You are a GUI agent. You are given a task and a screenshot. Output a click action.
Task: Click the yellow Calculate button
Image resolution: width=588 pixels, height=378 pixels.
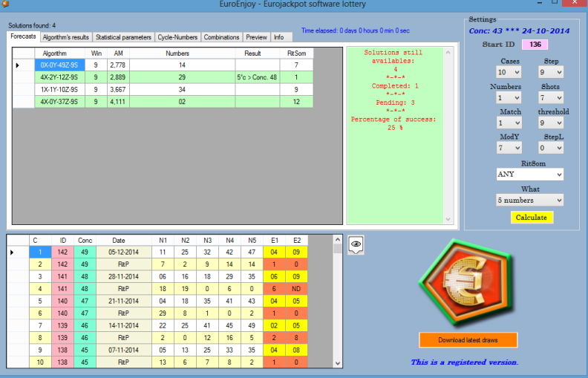pyautogui.click(x=532, y=217)
